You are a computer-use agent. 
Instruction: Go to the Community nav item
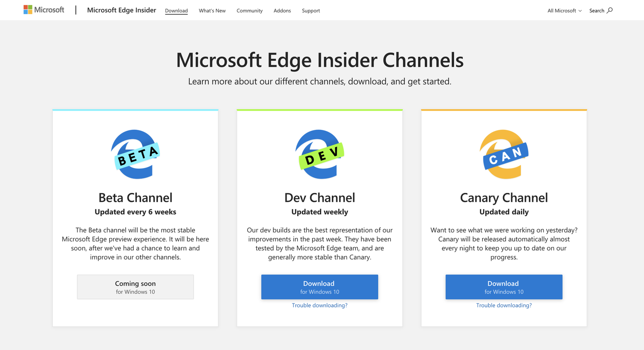(250, 11)
